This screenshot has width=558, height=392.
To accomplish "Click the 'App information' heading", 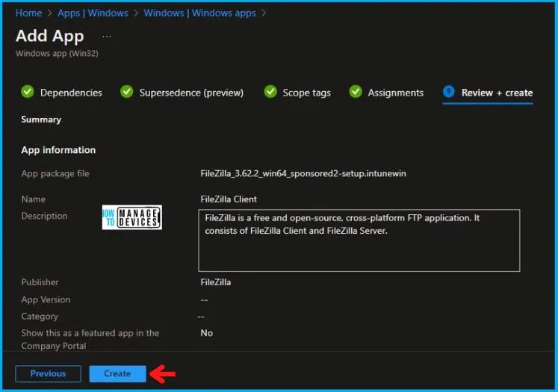I will click(58, 150).
